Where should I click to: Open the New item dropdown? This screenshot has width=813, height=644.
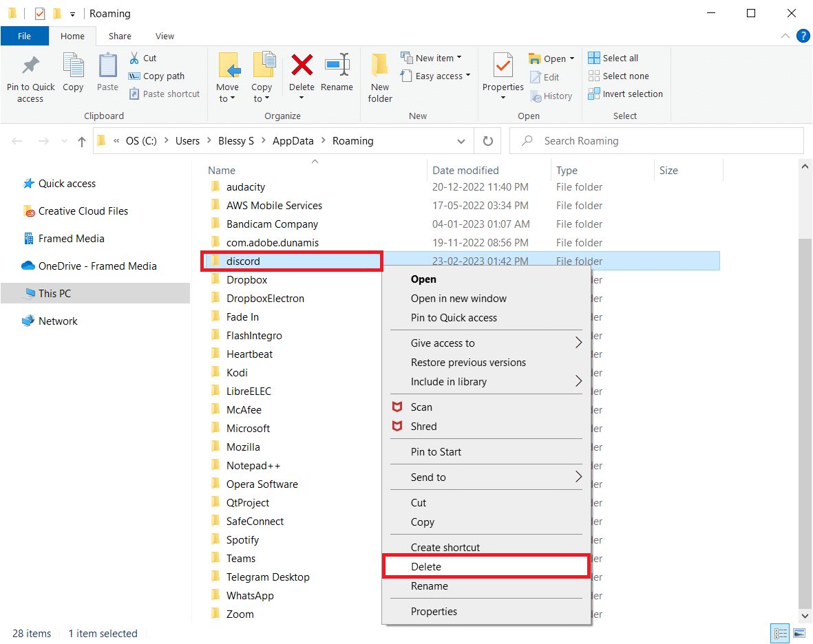click(432, 58)
